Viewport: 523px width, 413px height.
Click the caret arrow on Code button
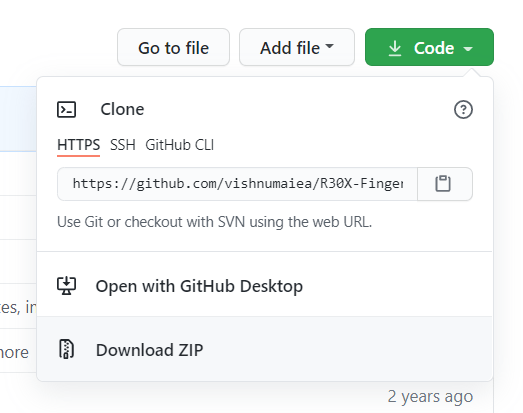point(468,49)
